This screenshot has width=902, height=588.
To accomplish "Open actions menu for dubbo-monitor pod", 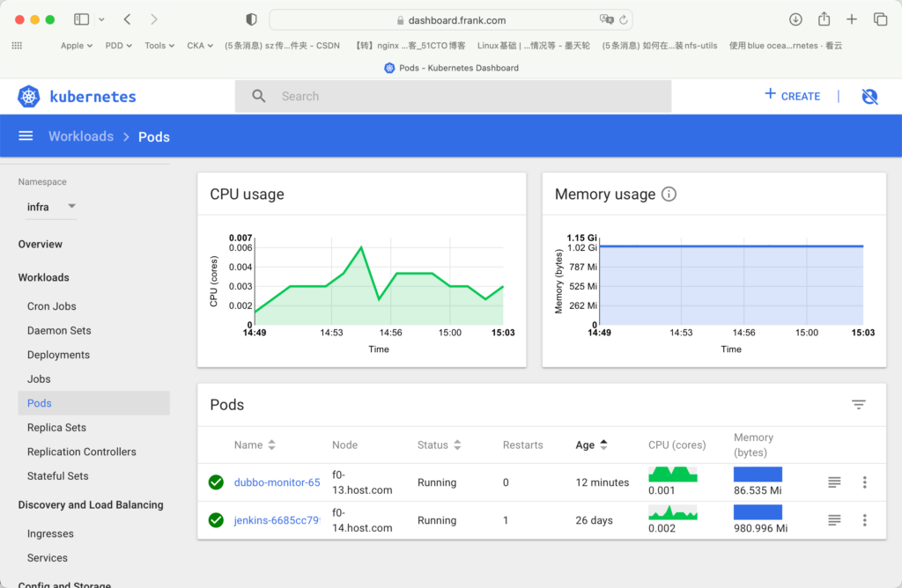I will 865,482.
